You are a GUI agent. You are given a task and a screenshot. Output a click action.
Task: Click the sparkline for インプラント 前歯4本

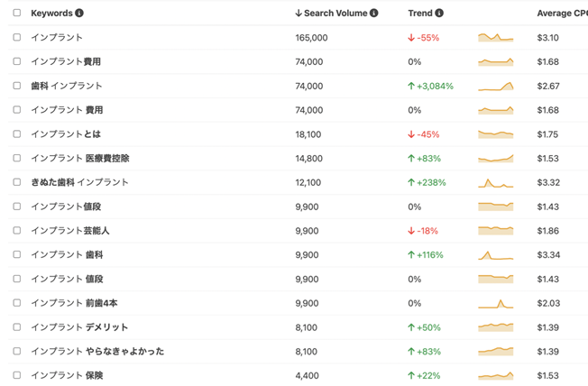click(x=495, y=303)
